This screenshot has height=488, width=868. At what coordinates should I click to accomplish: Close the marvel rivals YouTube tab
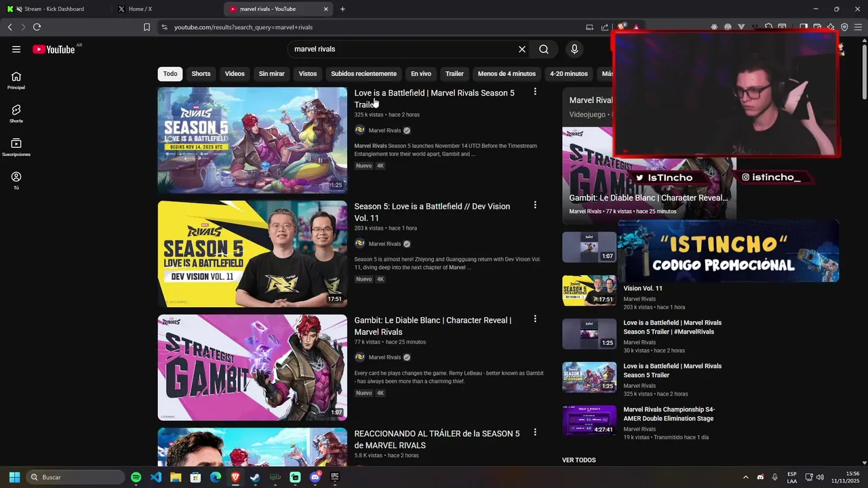[x=325, y=9]
